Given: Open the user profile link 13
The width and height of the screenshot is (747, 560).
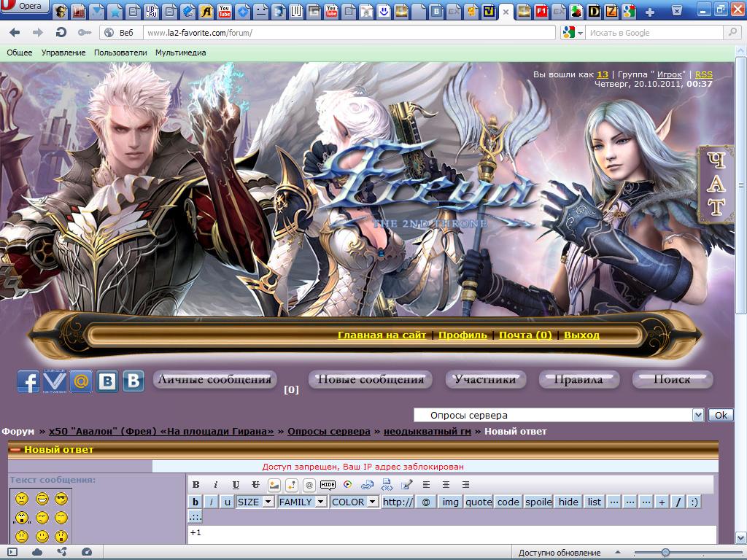Looking at the screenshot, I should (x=603, y=74).
